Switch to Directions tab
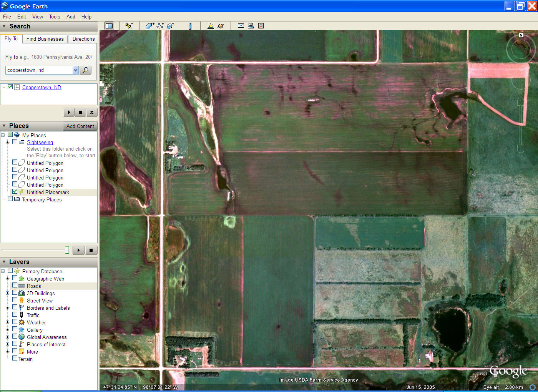The image size is (538, 392). 83,39
